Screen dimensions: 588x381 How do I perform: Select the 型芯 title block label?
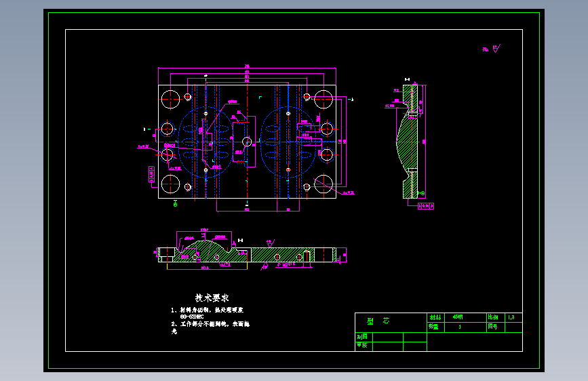click(378, 321)
